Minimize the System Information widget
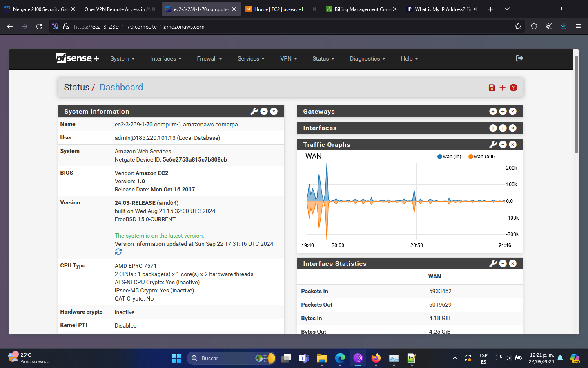Image resolution: width=588 pixels, height=368 pixels. (264, 111)
